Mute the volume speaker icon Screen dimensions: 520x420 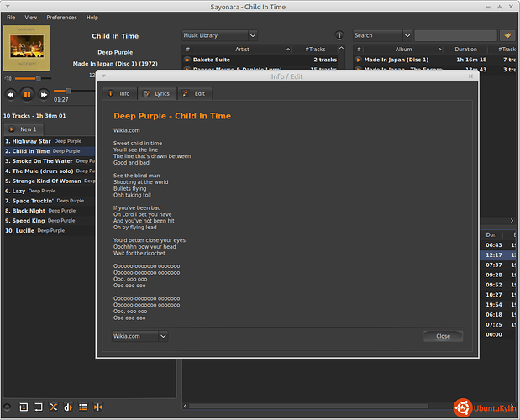coord(8,79)
